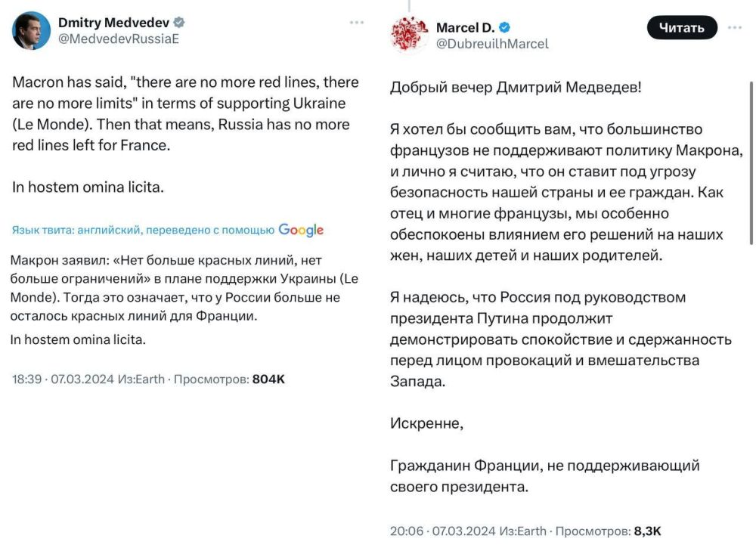Image resolution: width=756 pixels, height=548 pixels.
Task: Click the Dmitry Medvedev display name
Action: coord(115,22)
